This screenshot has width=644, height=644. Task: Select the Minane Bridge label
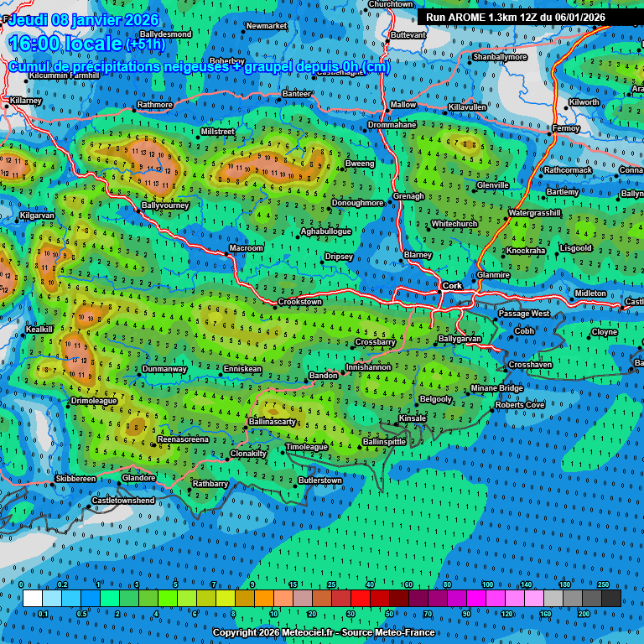tap(497, 388)
